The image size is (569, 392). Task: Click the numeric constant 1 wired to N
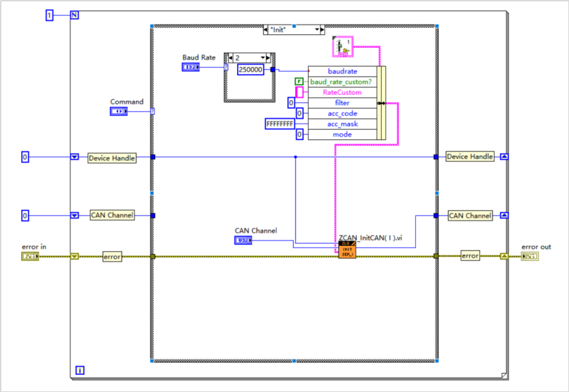[49, 15]
